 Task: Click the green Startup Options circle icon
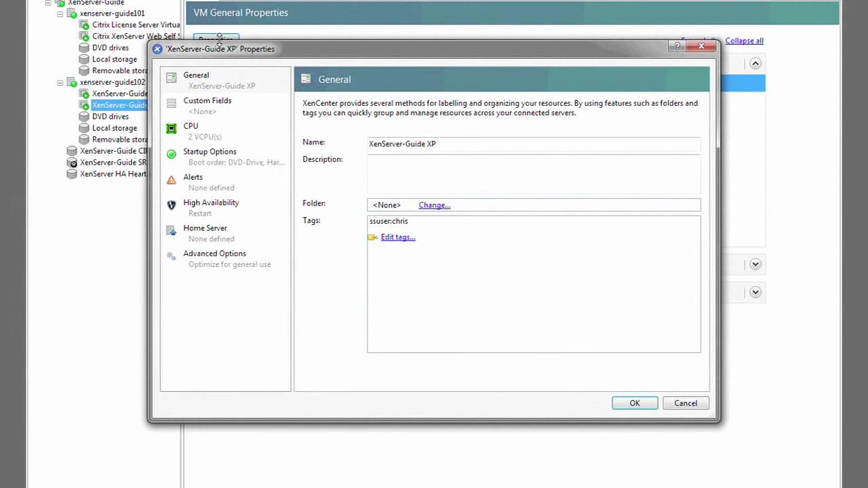pyautogui.click(x=171, y=154)
